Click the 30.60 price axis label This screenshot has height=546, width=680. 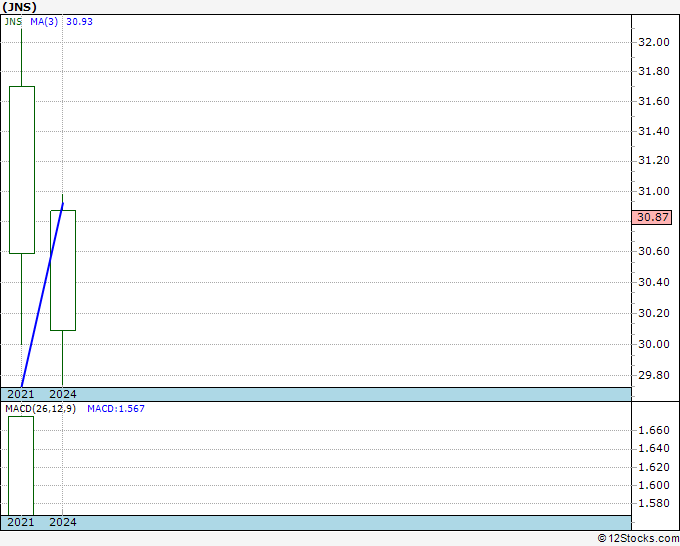point(654,251)
